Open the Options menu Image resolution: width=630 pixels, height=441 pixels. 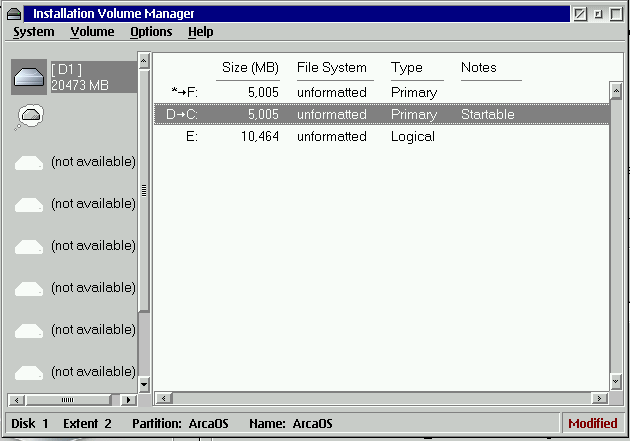coord(151,32)
